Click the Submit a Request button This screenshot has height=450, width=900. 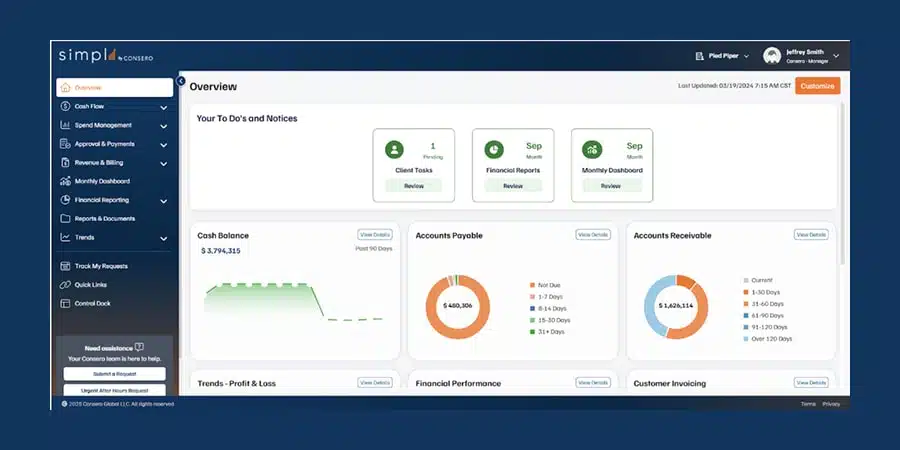click(115, 374)
